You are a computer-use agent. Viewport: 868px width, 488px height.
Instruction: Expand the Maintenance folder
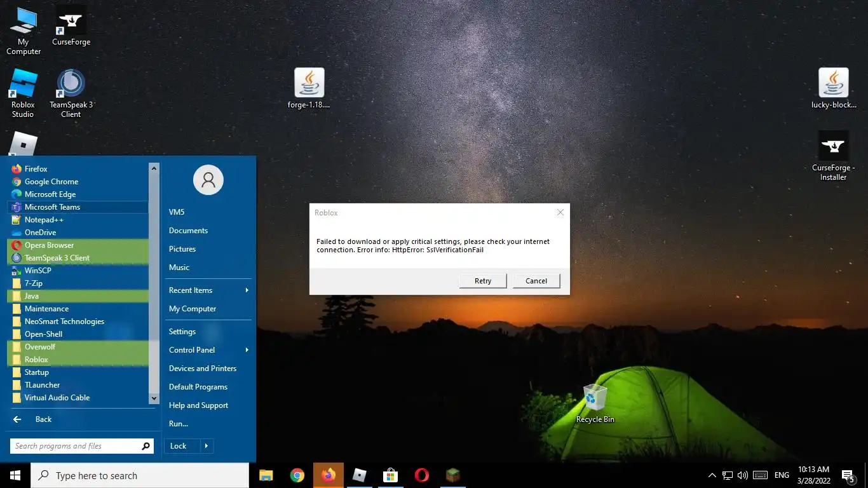(78, 309)
